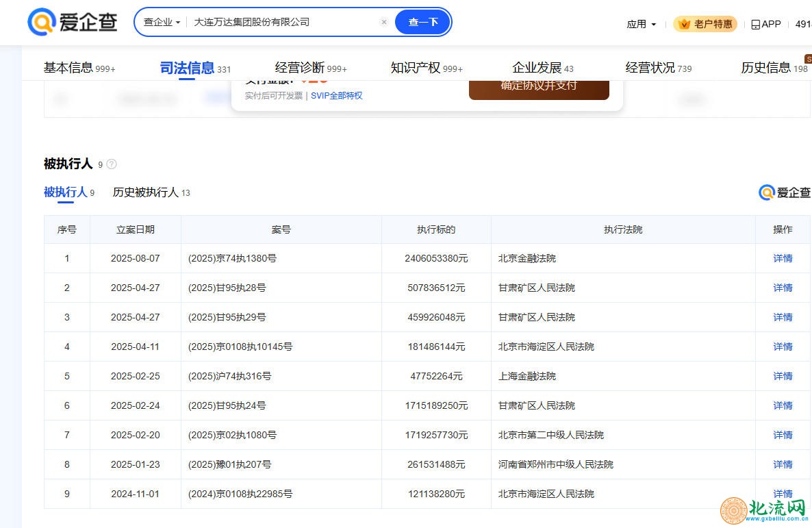Click case number (2025)京0108执10145号

(240, 347)
